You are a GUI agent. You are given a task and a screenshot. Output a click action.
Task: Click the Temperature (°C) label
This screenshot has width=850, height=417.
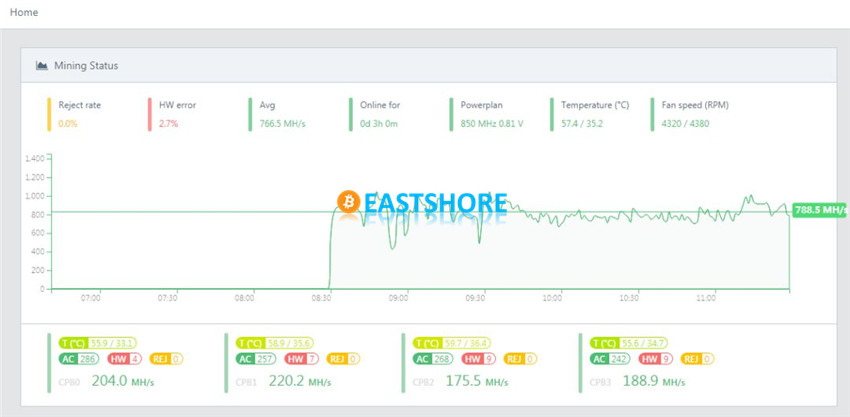coord(595,105)
